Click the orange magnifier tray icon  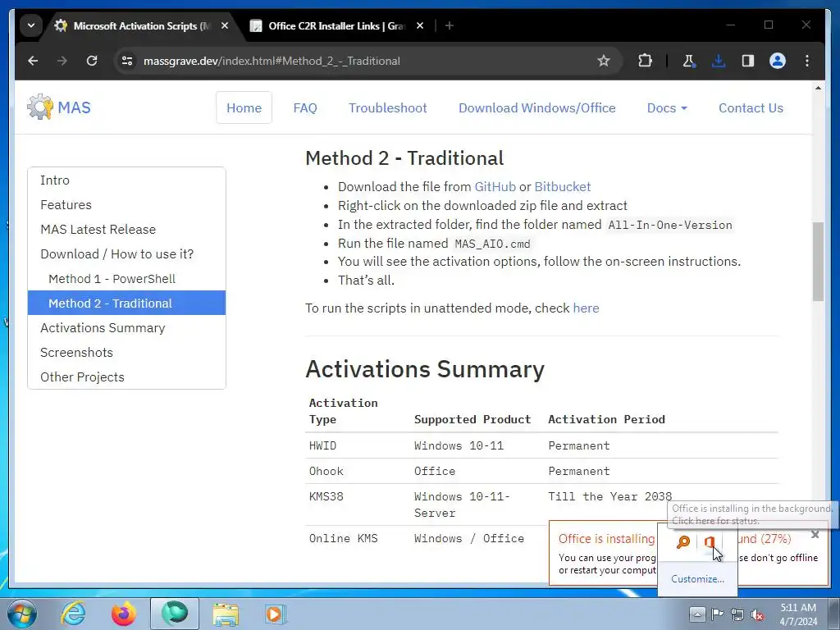pos(682,542)
